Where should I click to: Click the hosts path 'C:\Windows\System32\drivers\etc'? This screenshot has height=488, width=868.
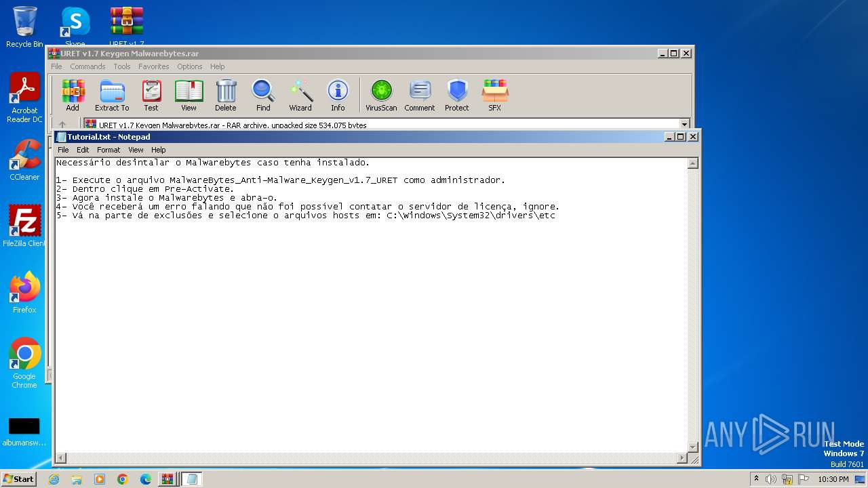click(x=471, y=216)
